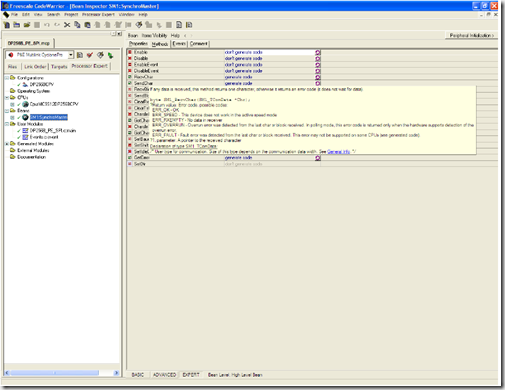Click the toggle arrow icon in Enable row
This screenshot has height=390, width=505.
318,52
